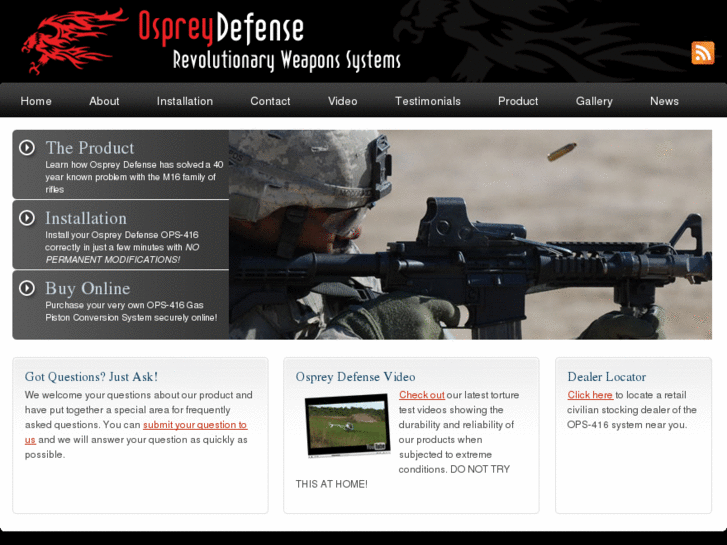Click 'Purchase your very own OPS-416' description
The image size is (727, 545).
[131, 311]
